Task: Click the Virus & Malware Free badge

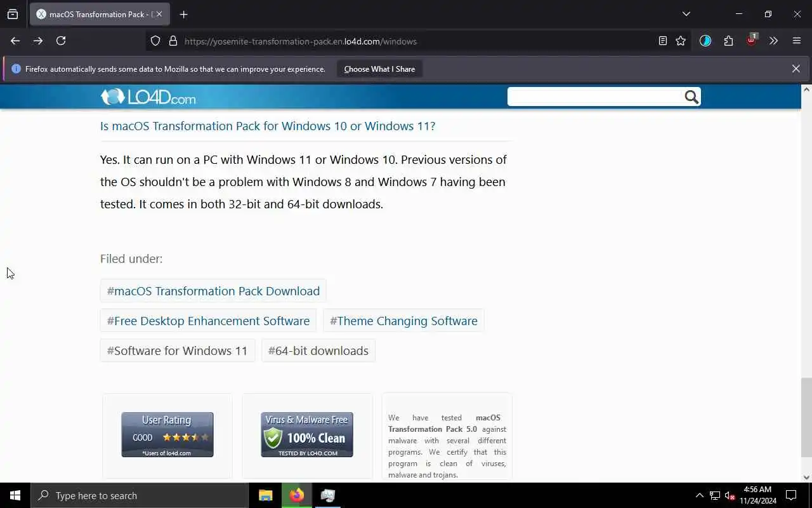Action: 307,435
